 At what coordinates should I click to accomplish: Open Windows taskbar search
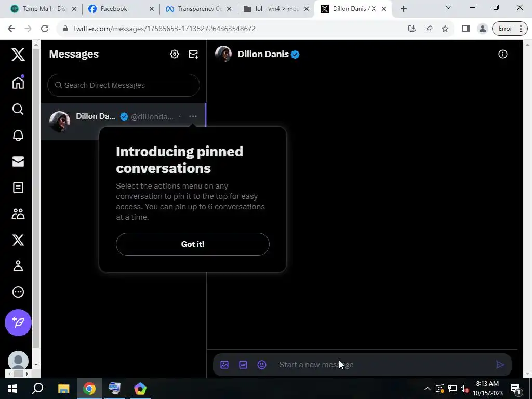point(37,389)
